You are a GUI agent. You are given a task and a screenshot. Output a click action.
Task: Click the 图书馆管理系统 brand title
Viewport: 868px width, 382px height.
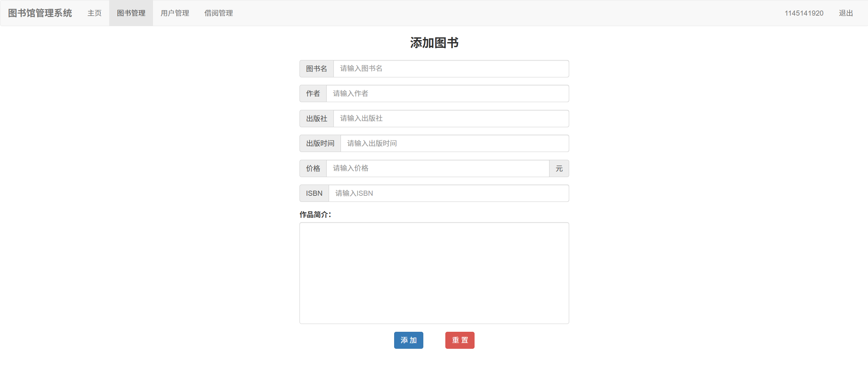tap(40, 13)
